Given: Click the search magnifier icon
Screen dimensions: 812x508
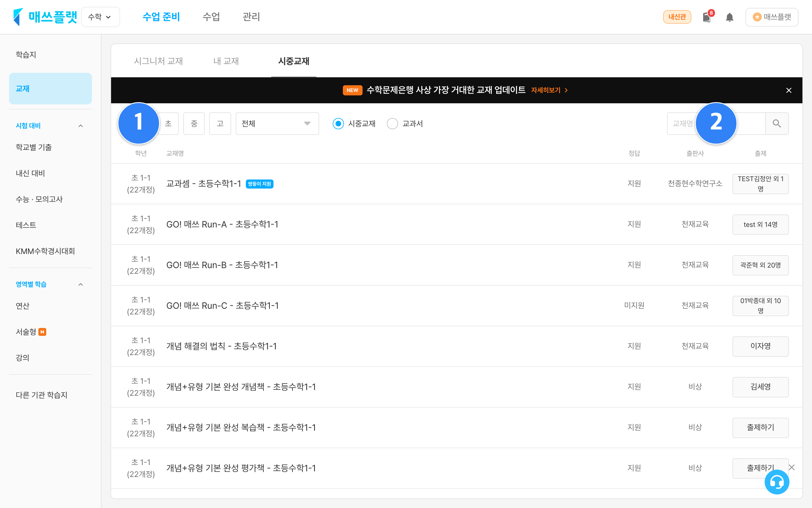Looking at the screenshot, I should click(777, 124).
